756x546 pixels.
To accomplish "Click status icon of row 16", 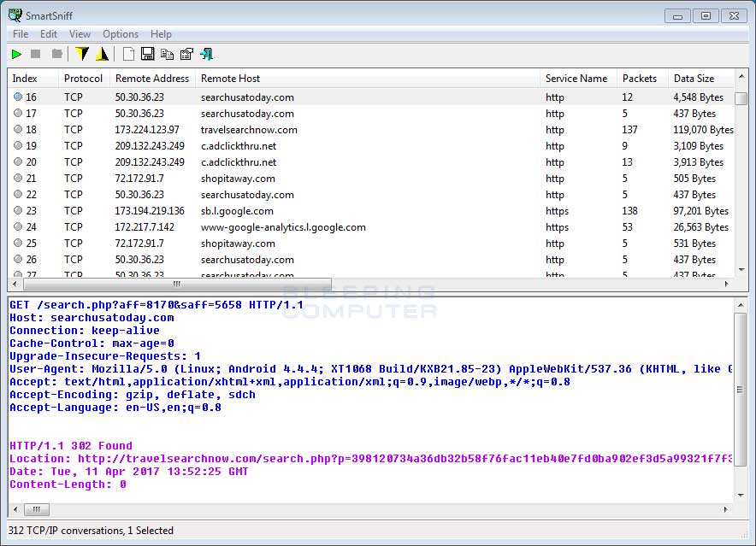I will (18, 97).
